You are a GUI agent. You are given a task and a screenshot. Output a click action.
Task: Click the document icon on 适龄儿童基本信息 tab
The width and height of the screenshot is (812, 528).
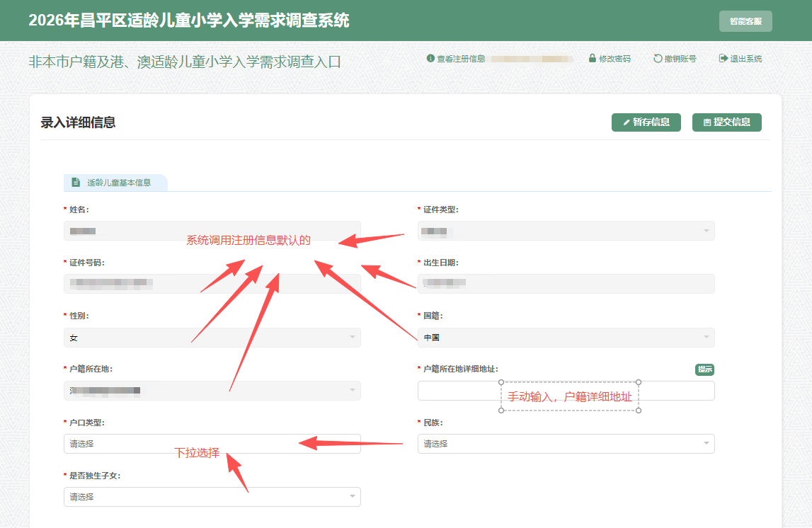tap(76, 183)
